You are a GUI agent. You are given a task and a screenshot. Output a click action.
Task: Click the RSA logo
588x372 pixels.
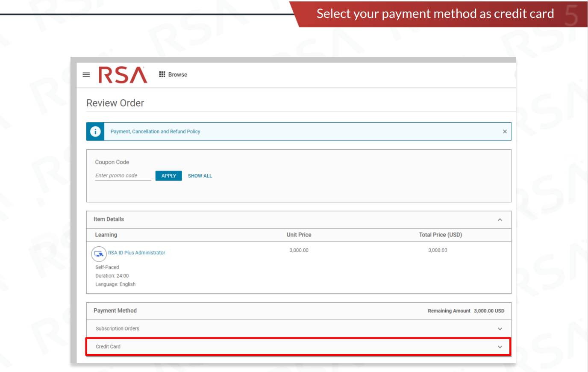click(x=123, y=74)
